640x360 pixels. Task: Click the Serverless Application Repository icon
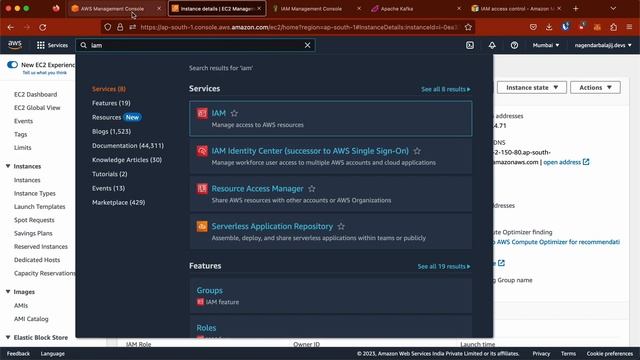(x=202, y=227)
